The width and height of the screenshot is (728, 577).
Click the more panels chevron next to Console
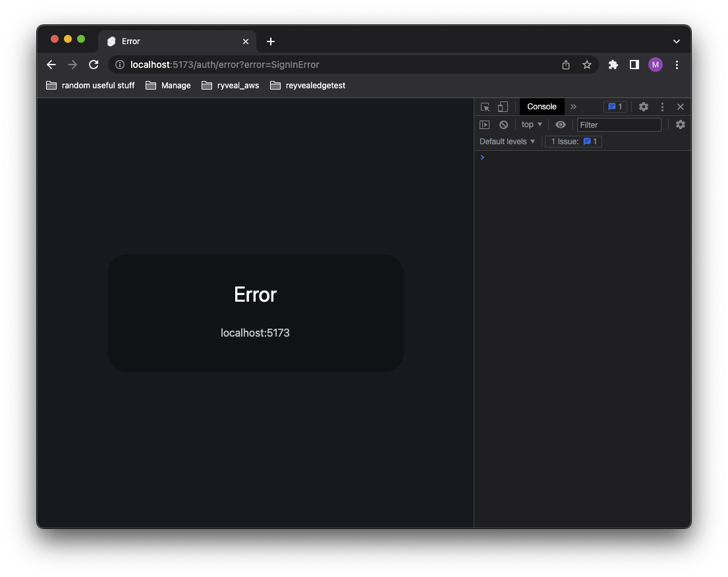coord(573,106)
